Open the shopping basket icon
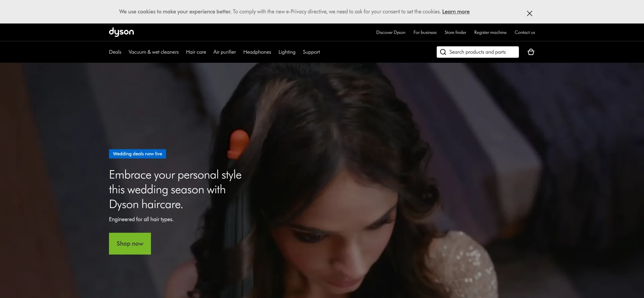This screenshot has width=644, height=298. point(531,52)
